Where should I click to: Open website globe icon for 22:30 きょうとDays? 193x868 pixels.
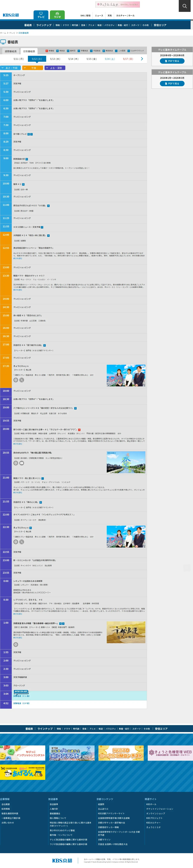tap(16, 542)
